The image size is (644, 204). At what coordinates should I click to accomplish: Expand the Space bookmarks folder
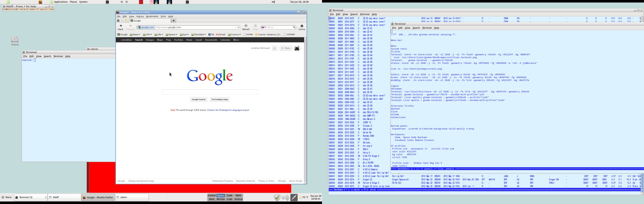172,35
